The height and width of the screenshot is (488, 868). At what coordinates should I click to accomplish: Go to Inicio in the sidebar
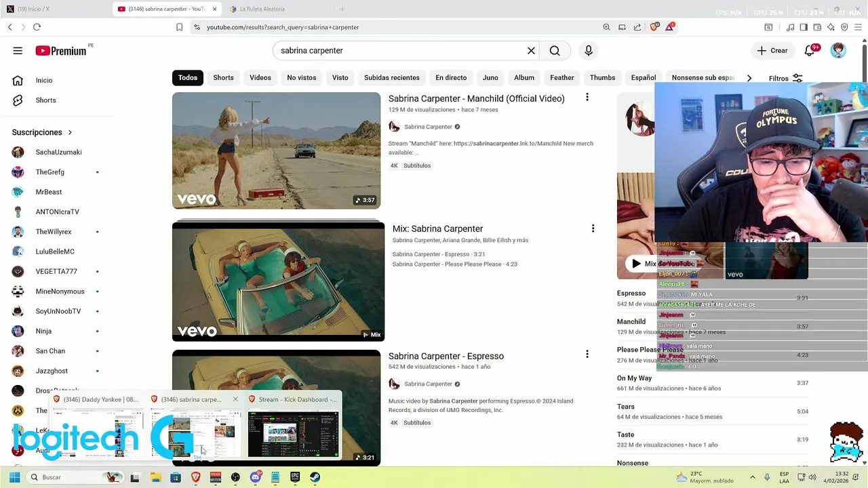pyautogui.click(x=44, y=81)
